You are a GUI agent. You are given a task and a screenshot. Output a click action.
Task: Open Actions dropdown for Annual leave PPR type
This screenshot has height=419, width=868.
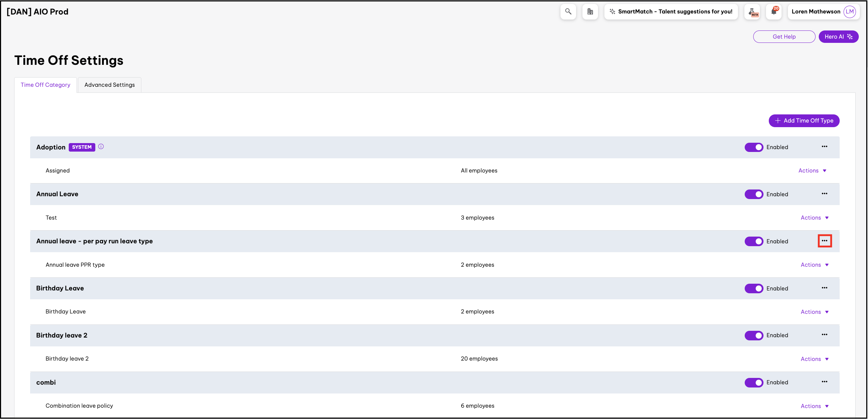pos(814,265)
